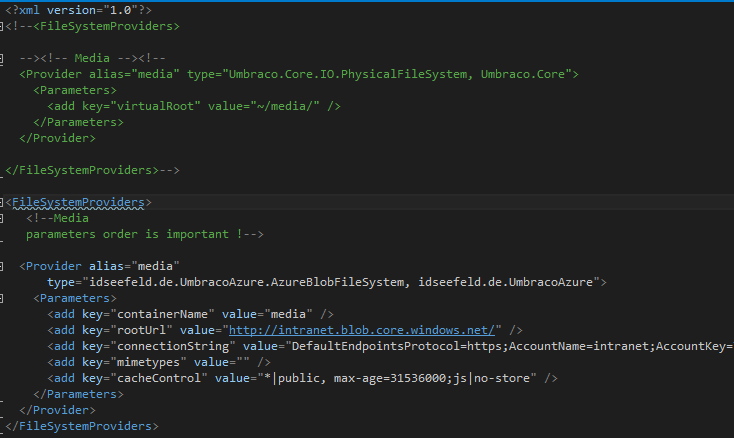Click the DefaultEndpointsProtocol=https connection value

pyautogui.click(x=399, y=346)
